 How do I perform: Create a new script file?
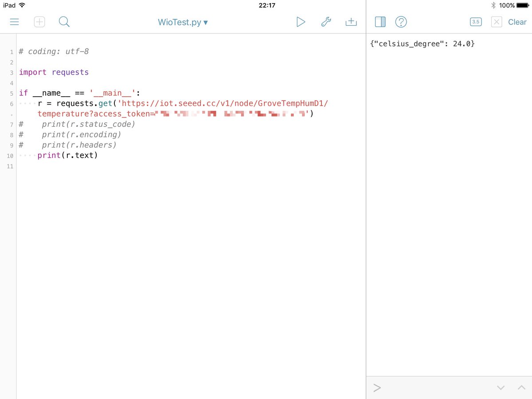(39, 21)
